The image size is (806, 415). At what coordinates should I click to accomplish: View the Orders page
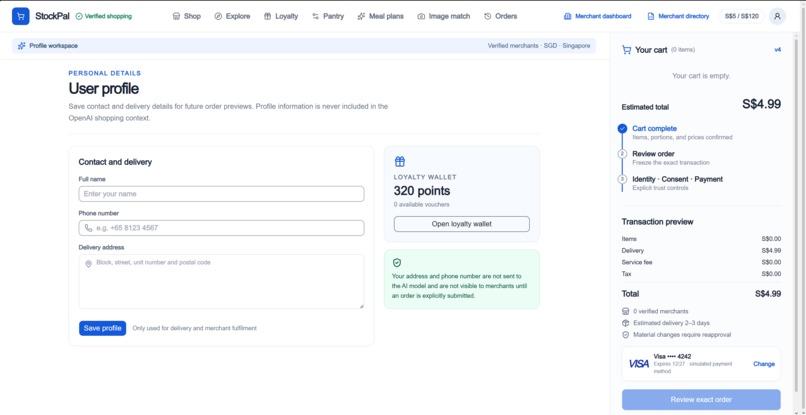[x=501, y=16]
